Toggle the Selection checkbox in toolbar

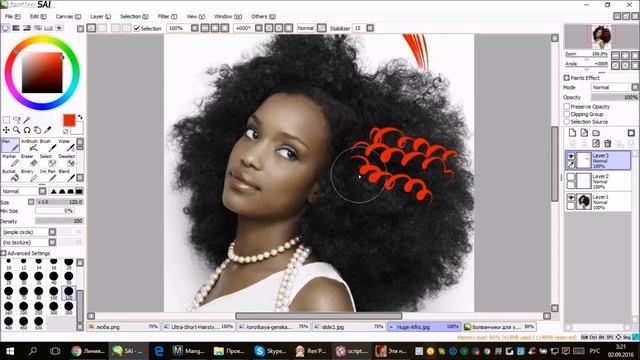pyautogui.click(x=137, y=28)
